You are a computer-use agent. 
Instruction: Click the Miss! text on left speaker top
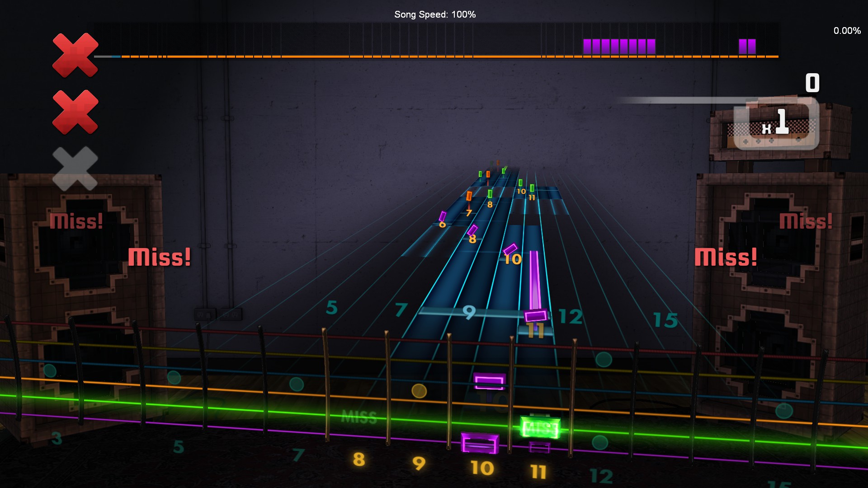[76, 221]
